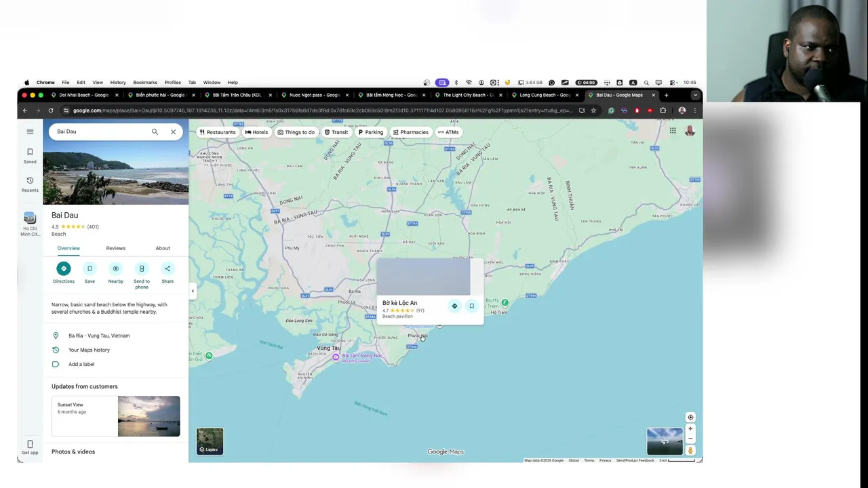The image size is (868, 488).
Task: Expand the Chrome tab search dropdown
Action: pos(695,95)
